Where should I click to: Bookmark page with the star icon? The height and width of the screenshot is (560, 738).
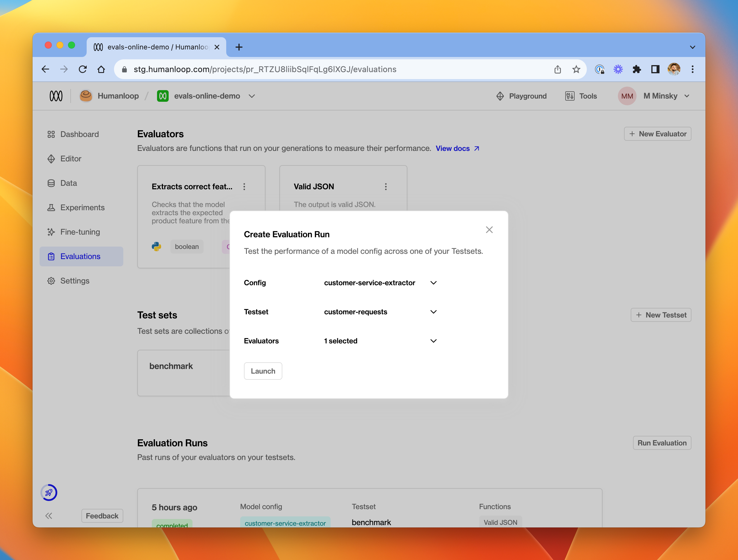tap(576, 69)
